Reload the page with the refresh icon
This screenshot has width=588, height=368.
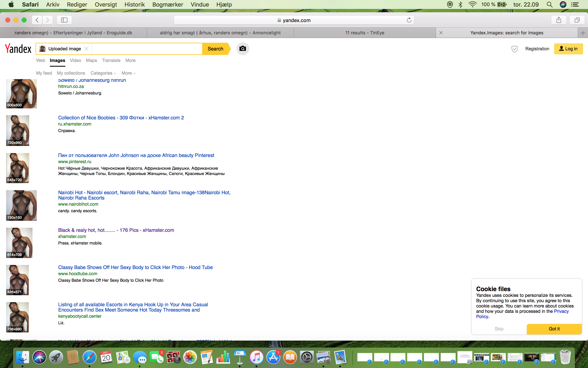(x=409, y=20)
